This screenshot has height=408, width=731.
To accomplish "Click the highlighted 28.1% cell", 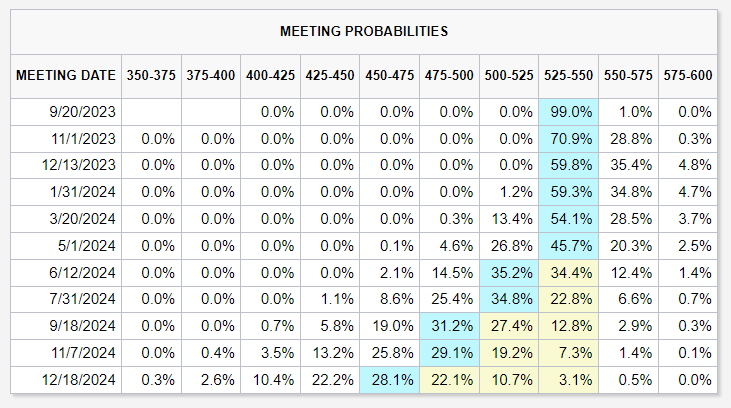I will 389,379.
